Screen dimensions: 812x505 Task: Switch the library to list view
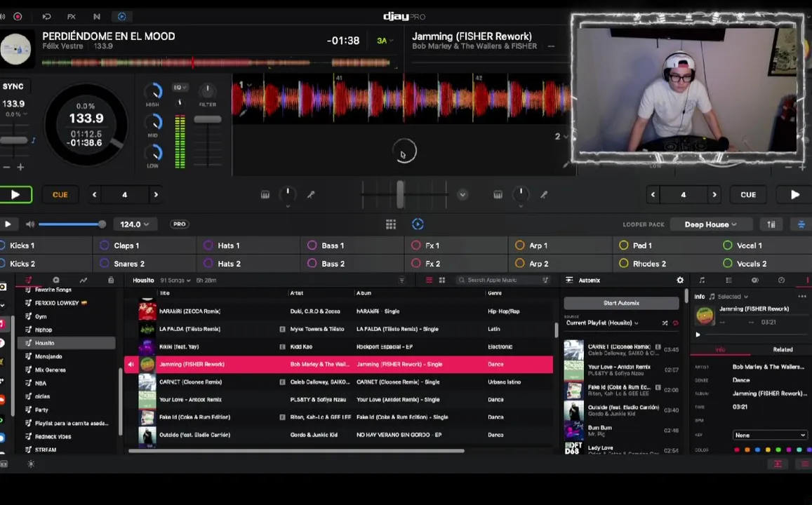pyautogui.click(x=429, y=280)
